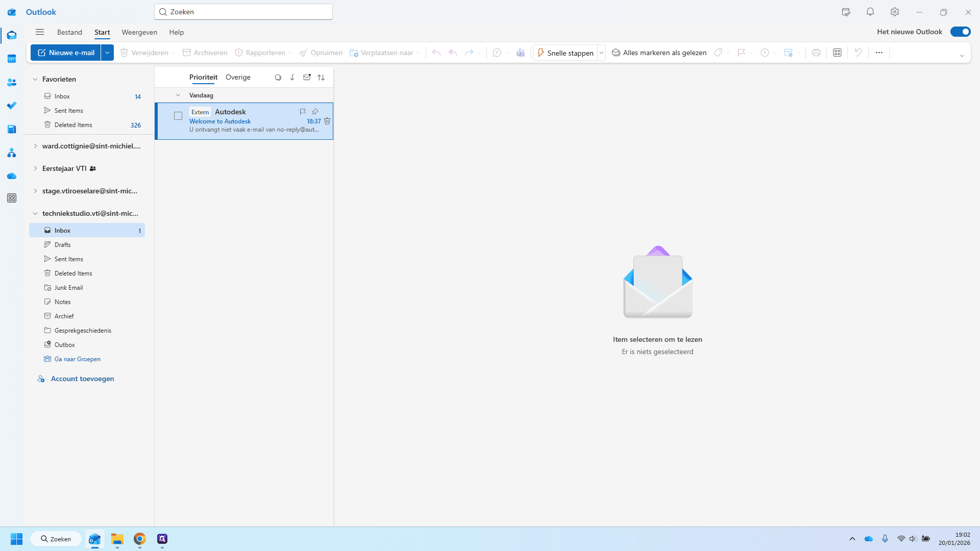Open the ribbon overflow three dots
This screenshot has height=551, width=980.
(879, 53)
